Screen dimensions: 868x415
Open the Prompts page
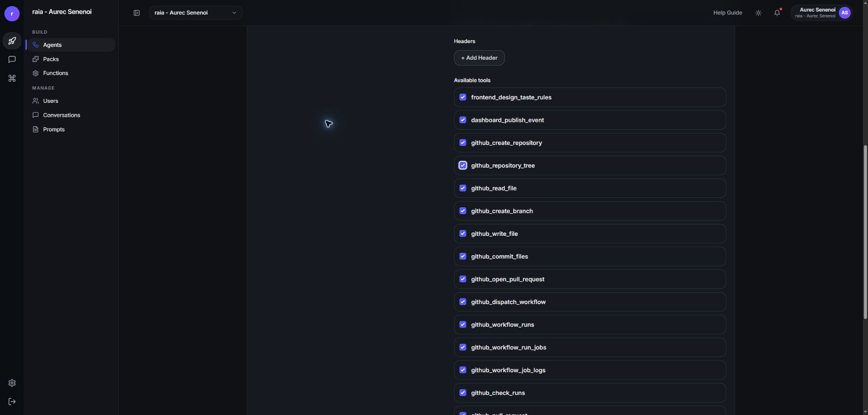pos(70,129)
